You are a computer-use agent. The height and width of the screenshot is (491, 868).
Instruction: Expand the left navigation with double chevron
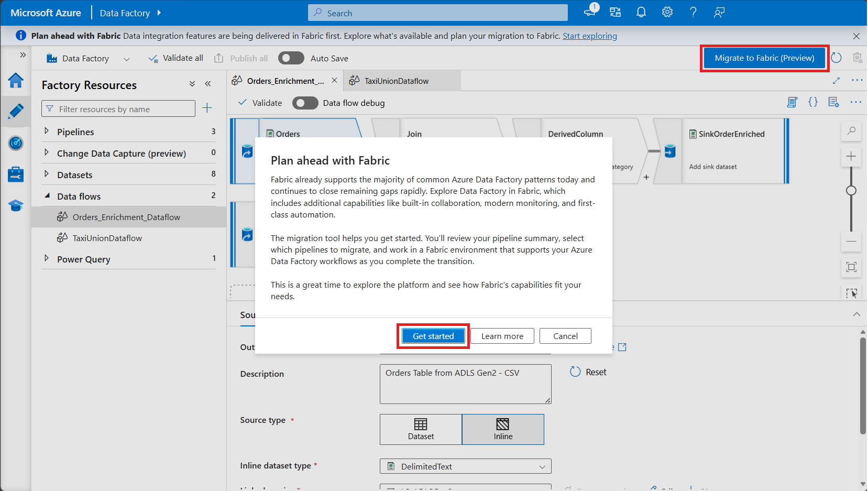(23, 54)
